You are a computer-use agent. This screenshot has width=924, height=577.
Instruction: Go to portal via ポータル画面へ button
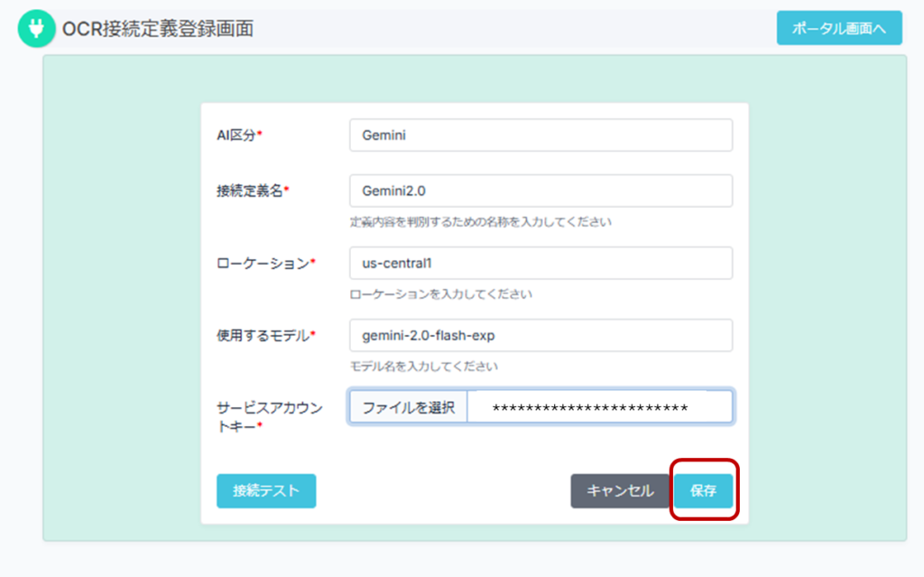839,28
